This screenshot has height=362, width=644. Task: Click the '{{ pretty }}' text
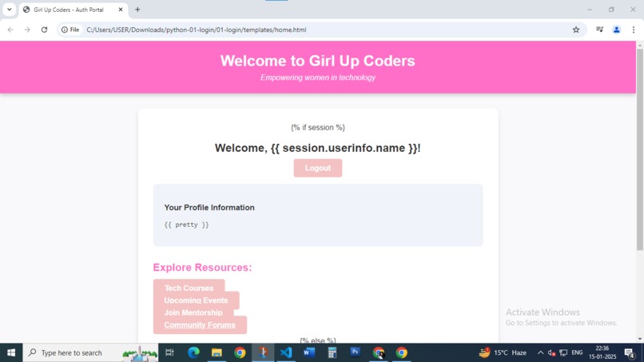186,225
